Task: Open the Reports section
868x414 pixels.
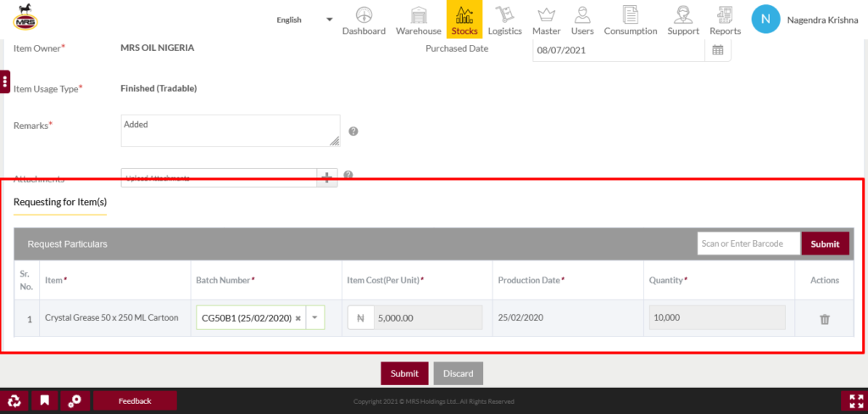Action: coord(726,20)
